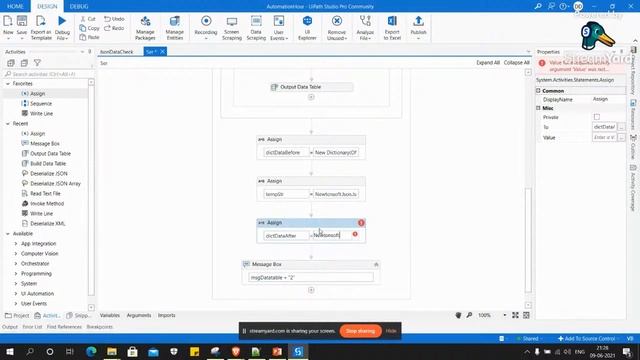Open Microsoft Edge from taskbar
The width and height of the screenshot is (640, 360).
click(x=91, y=351)
